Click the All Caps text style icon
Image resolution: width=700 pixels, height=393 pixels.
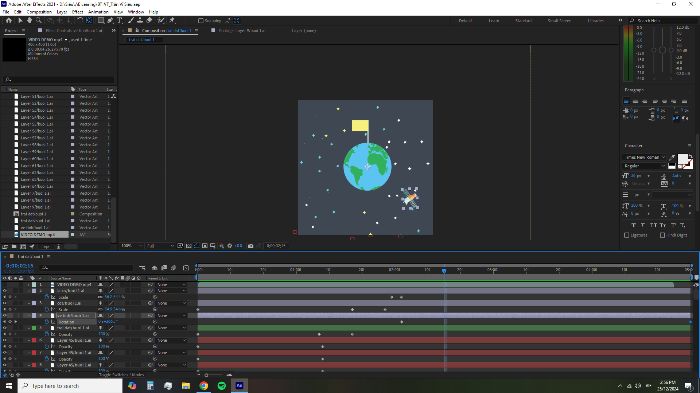pyautogui.click(x=653, y=225)
